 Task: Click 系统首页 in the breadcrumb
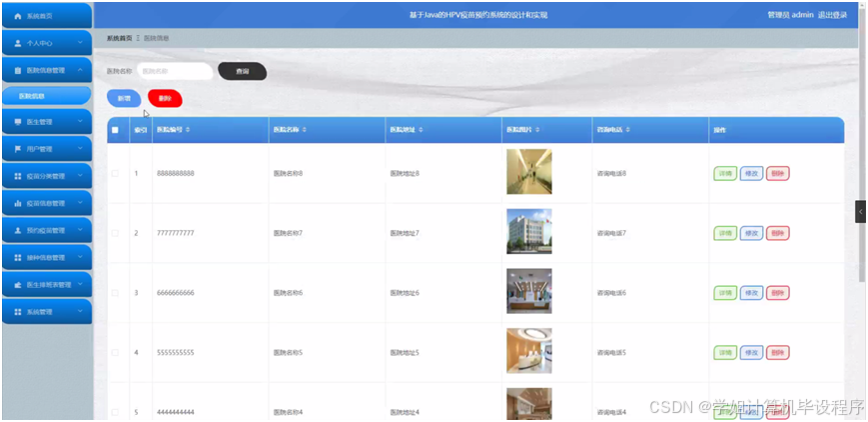click(x=120, y=38)
